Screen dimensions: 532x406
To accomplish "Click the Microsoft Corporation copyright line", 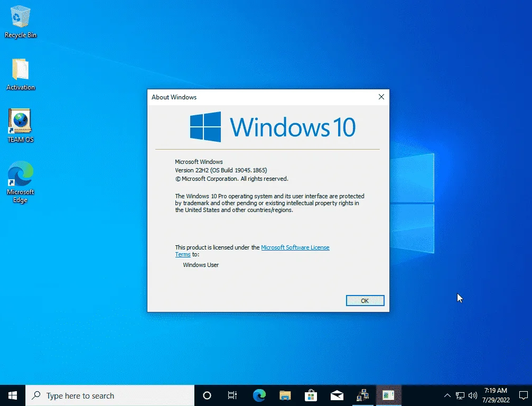I will (232, 179).
